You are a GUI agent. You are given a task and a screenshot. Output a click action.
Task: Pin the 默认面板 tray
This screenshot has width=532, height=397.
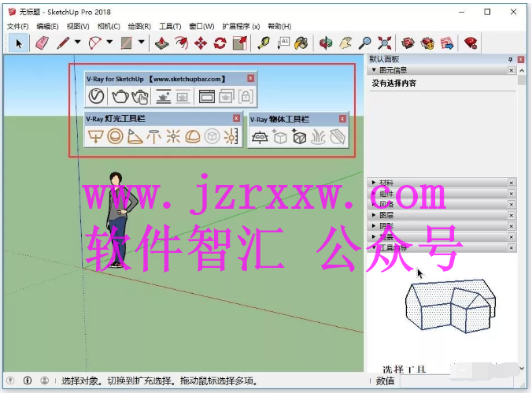coord(510,60)
